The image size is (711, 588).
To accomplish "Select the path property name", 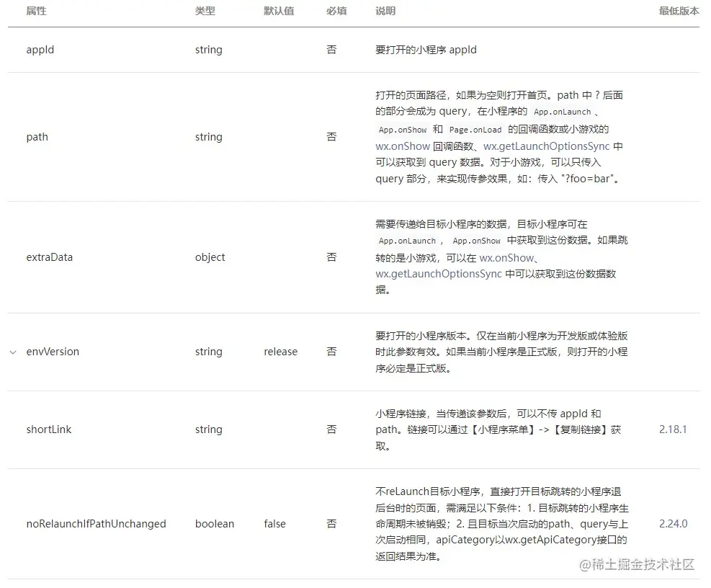I will click(x=37, y=137).
